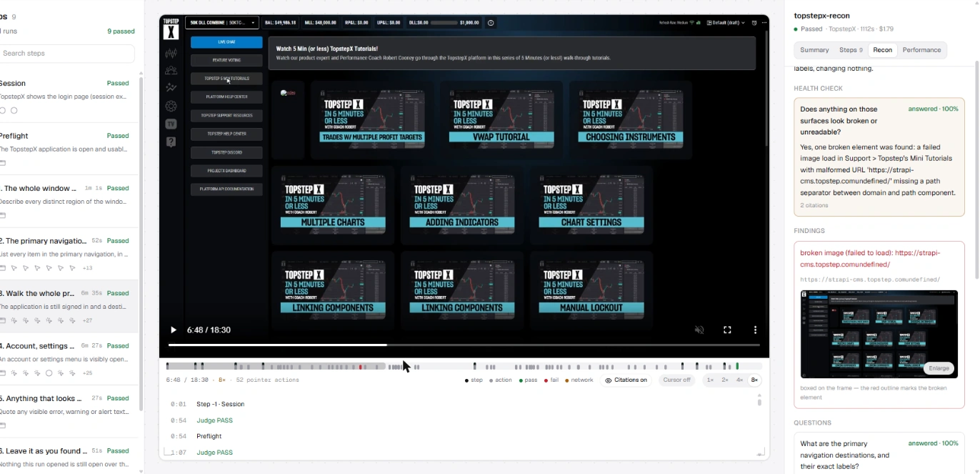
Task: Unmute the video with the crossed speaker icon
Action: [x=699, y=330]
